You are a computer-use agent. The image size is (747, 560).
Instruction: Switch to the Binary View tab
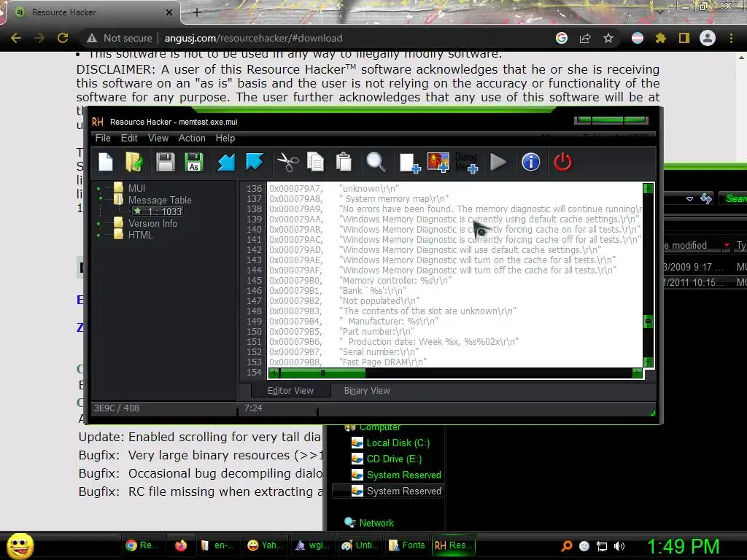tap(368, 391)
